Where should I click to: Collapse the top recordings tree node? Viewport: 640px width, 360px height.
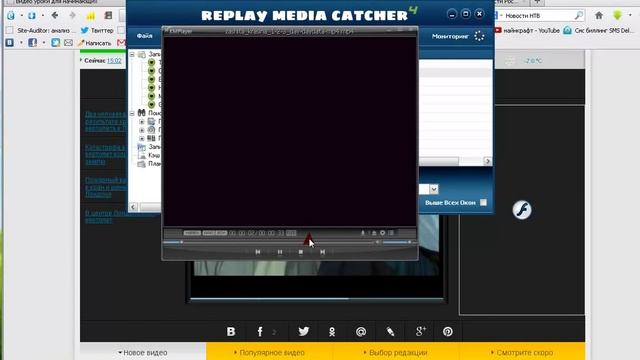[x=132, y=54]
